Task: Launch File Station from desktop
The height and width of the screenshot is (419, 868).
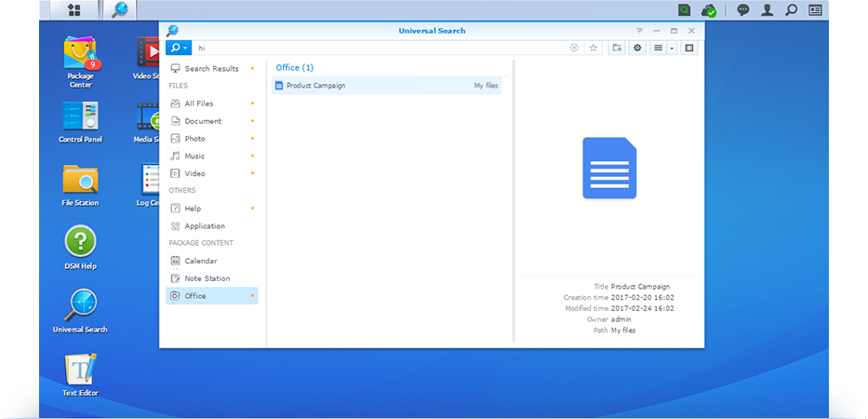Action: pyautogui.click(x=80, y=185)
